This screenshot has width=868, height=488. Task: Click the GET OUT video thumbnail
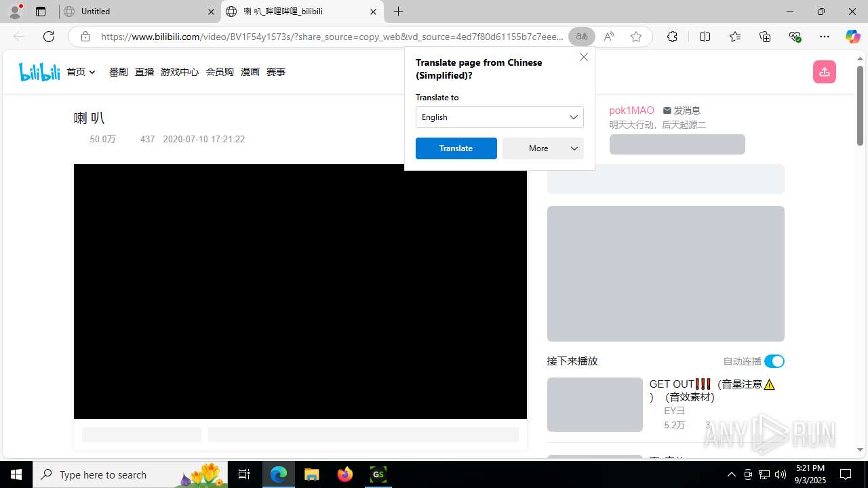coord(595,405)
